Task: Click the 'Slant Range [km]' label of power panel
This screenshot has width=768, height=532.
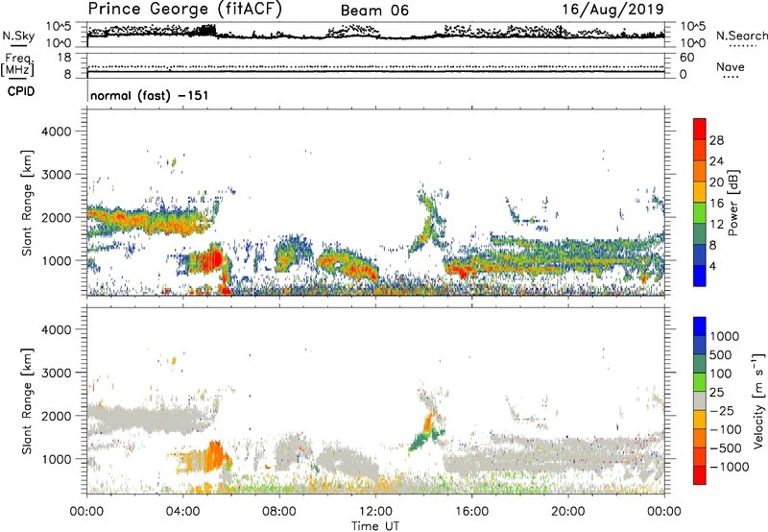Action: tap(27, 203)
